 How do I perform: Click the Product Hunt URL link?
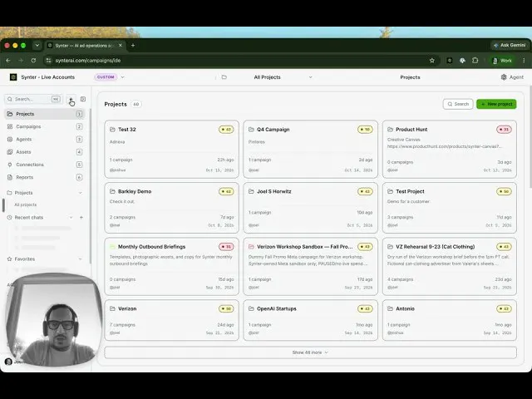pyautogui.click(x=444, y=146)
